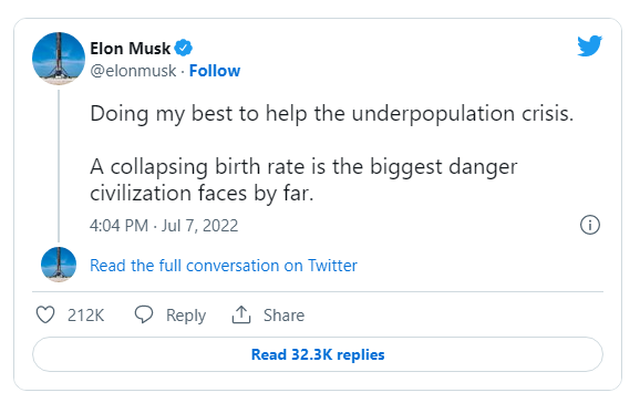Image resolution: width=640 pixels, height=403 pixels.
Task: Like the tweet with the heart icon
Action: (45, 315)
